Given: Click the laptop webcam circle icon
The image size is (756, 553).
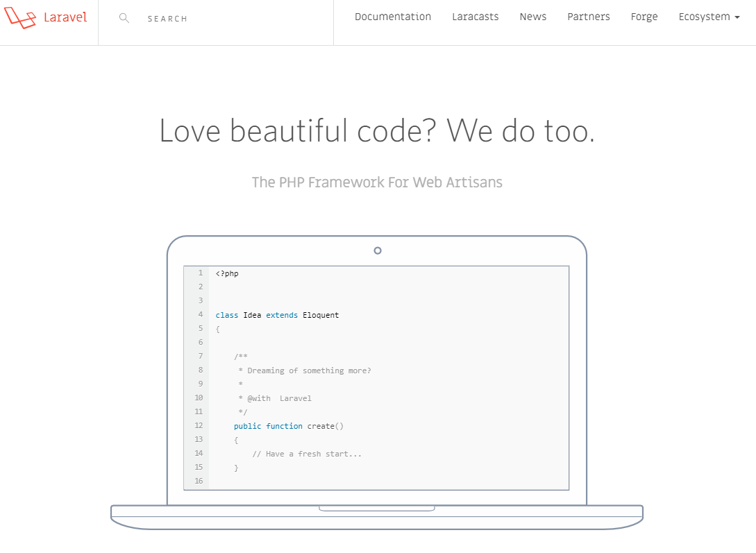Looking at the screenshot, I should pos(378,250).
